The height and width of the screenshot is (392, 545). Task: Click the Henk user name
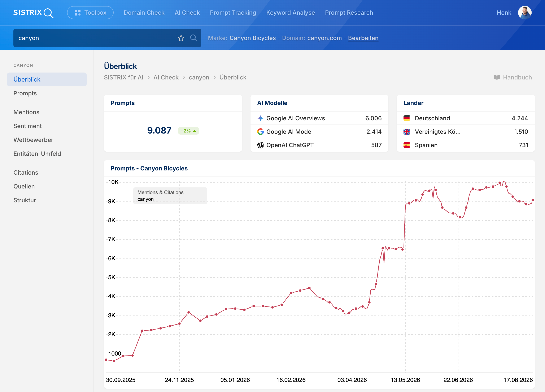pos(504,13)
